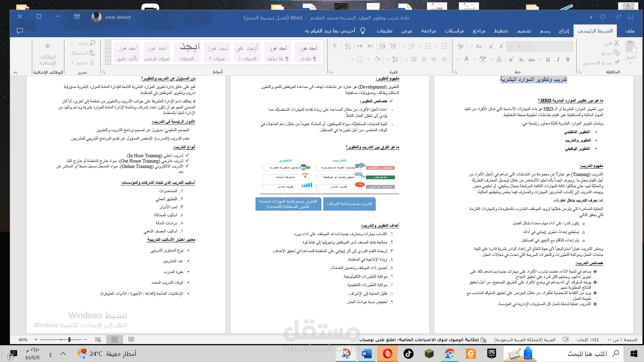This screenshot has height=362, width=644.
Task: Click the Italic formatting icon
Action: [x=558, y=59]
